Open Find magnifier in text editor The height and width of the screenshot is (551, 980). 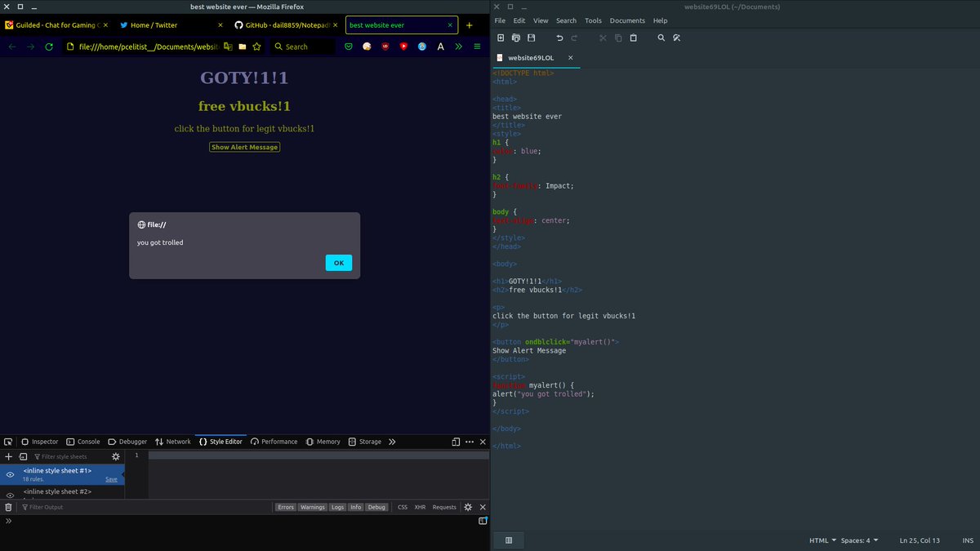(x=661, y=38)
